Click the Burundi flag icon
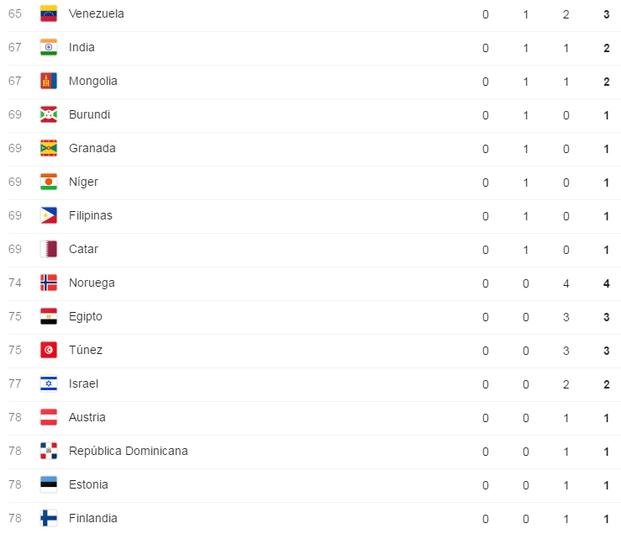The height and width of the screenshot is (534, 621). (49, 115)
